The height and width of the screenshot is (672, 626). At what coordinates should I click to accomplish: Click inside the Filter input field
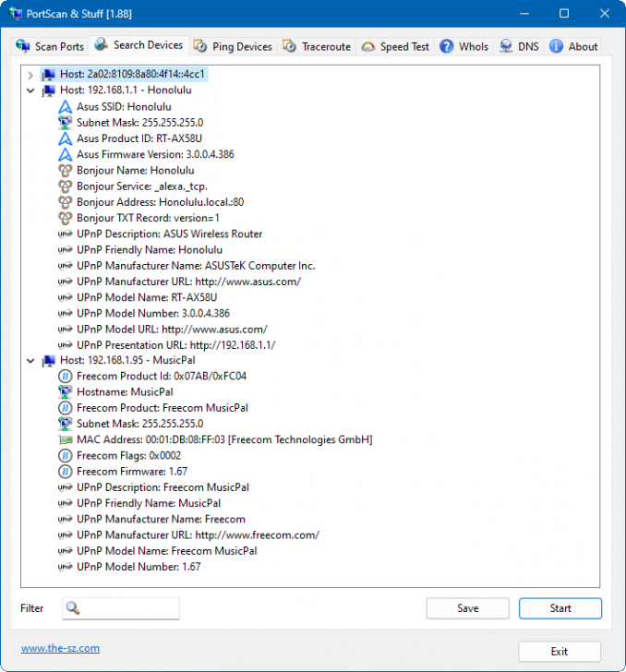pos(121,608)
